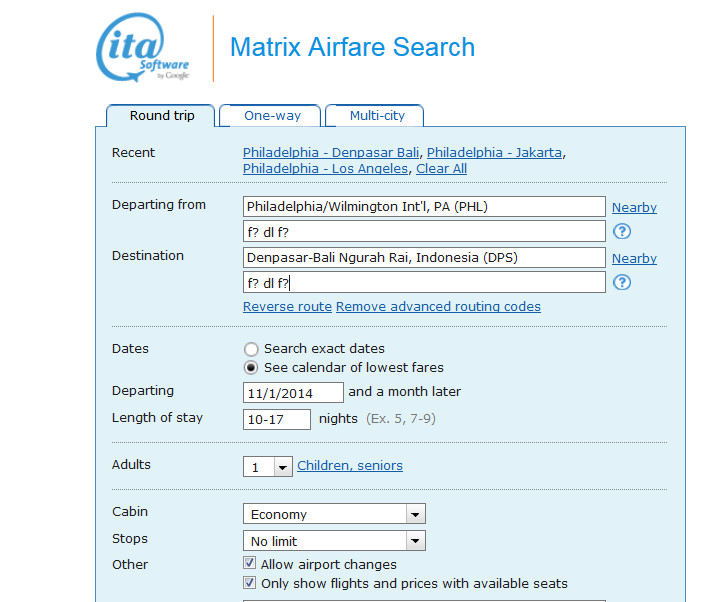Click the Reverse route link

pyautogui.click(x=287, y=306)
